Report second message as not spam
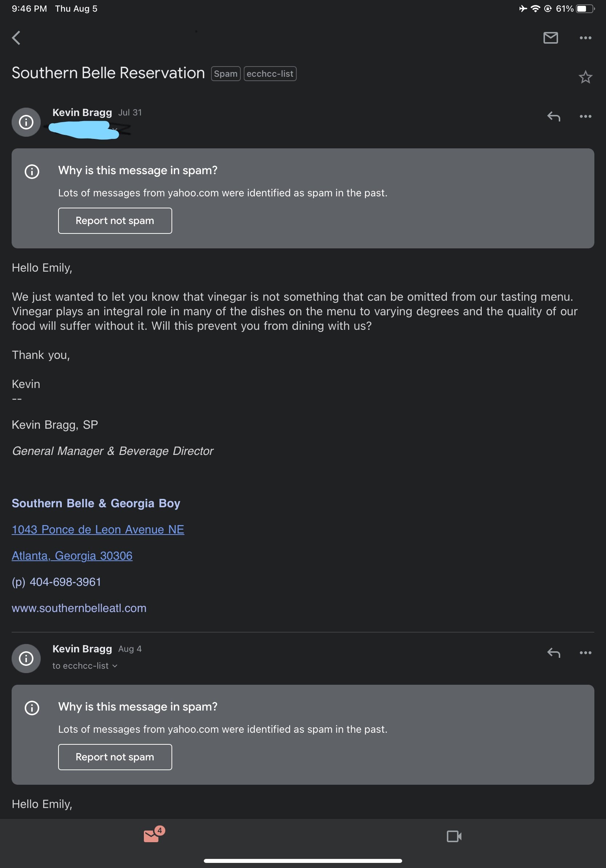606x868 pixels. click(115, 757)
